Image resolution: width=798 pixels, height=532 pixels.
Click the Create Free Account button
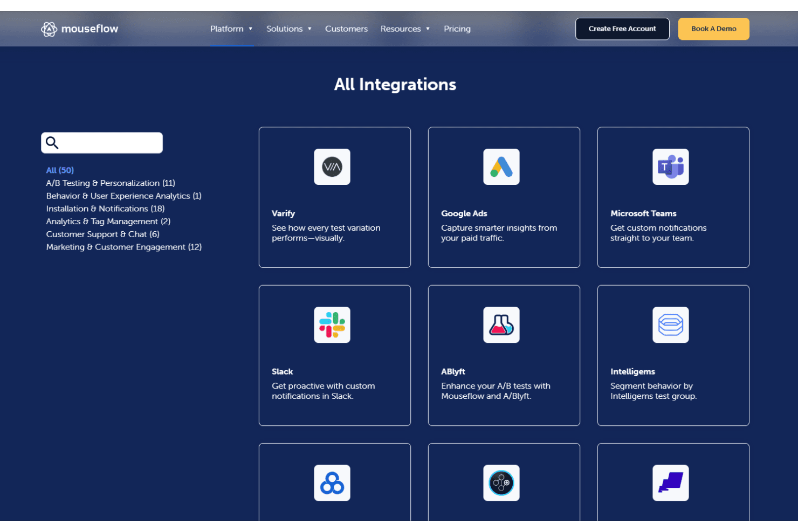[x=622, y=29]
